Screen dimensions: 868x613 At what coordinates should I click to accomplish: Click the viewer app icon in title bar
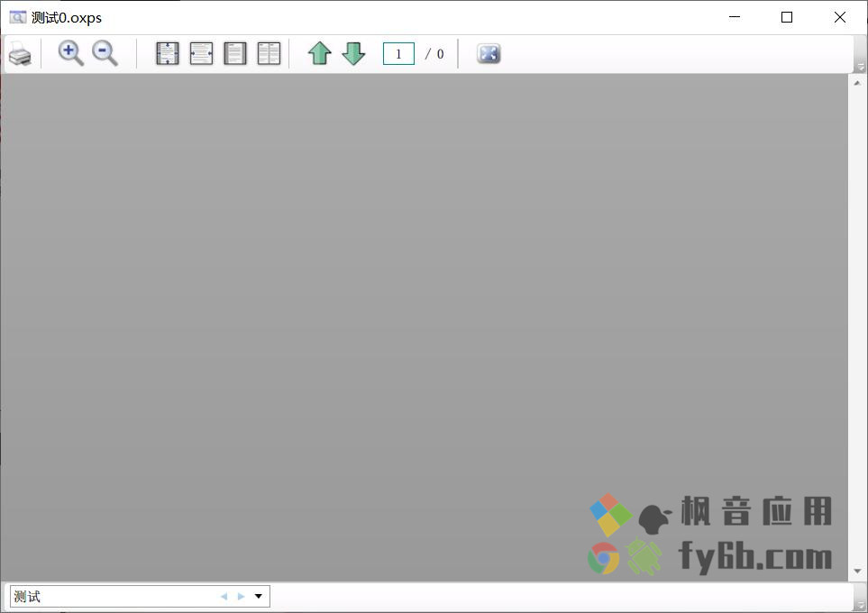(17, 17)
